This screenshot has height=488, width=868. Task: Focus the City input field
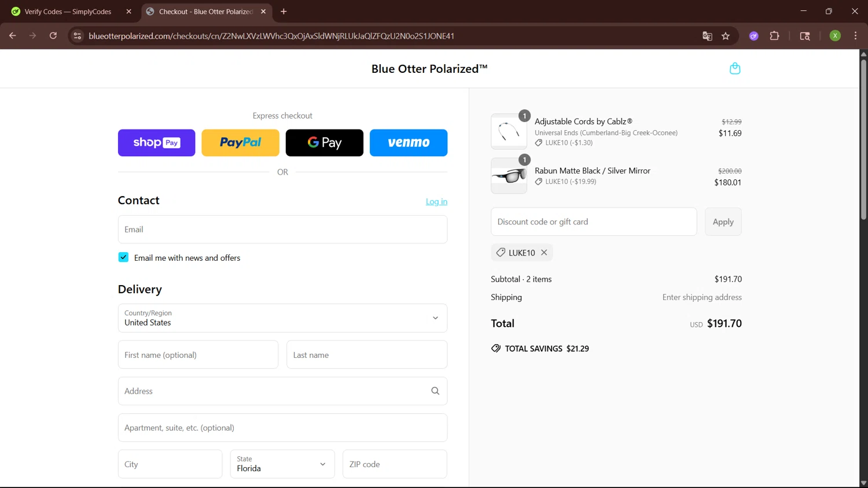[x=170, y=464]
